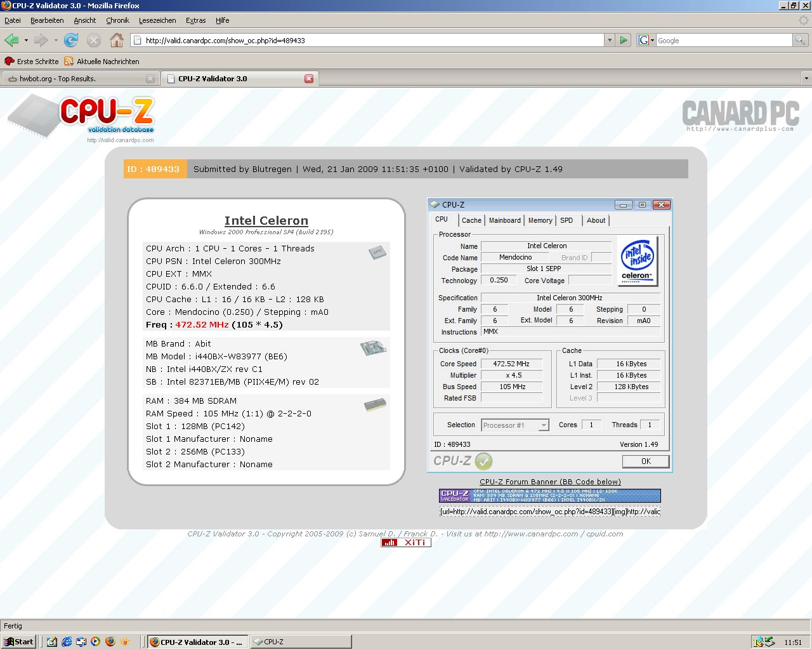The height and width of the screenshot is (650, 812).
Task: Select the CPU-Z Validator 3.0 tab
Action: point(239,79)
